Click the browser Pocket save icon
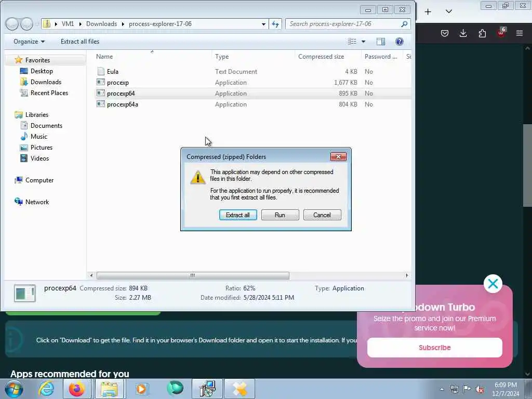Screen dimensions: 532x399 tap(445, 33)
